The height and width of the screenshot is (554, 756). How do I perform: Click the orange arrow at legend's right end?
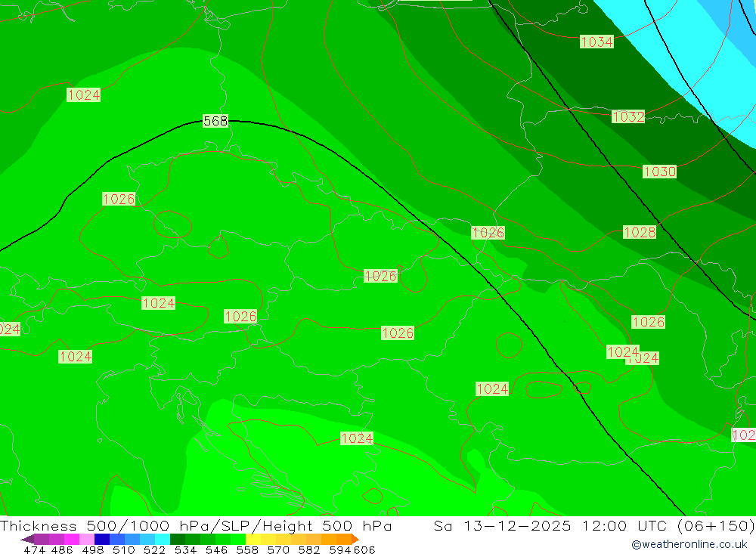point(355,539)
